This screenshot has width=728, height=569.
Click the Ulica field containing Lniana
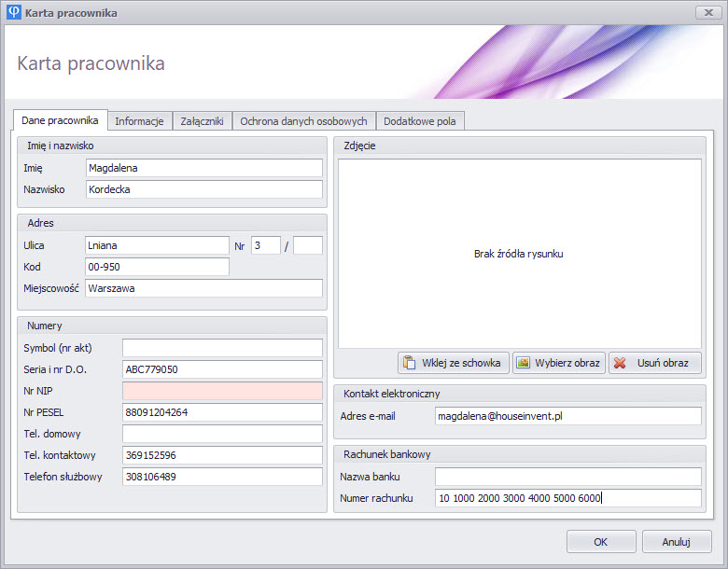pyautogui.click(x=157, y=245)
